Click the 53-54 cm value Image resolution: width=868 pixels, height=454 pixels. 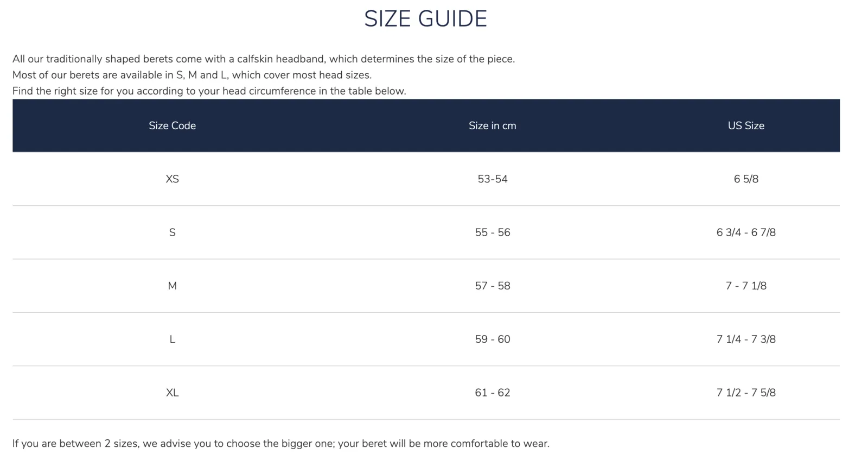[493, 179]
